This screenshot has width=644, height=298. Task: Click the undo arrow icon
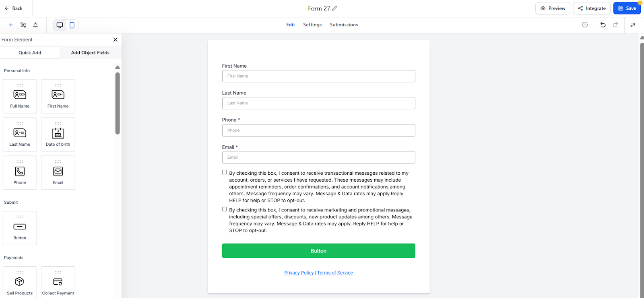pyautogui.click(x=603, y=25)
